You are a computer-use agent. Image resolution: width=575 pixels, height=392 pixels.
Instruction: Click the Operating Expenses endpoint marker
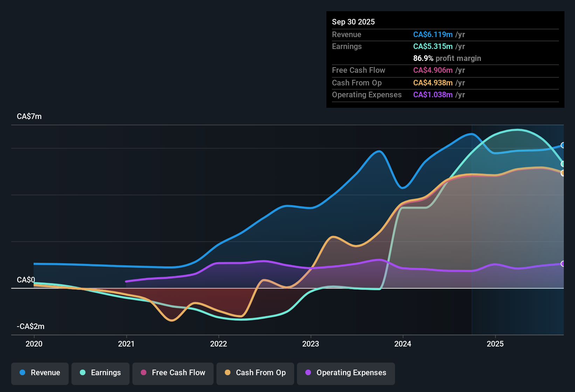point(563,264)
